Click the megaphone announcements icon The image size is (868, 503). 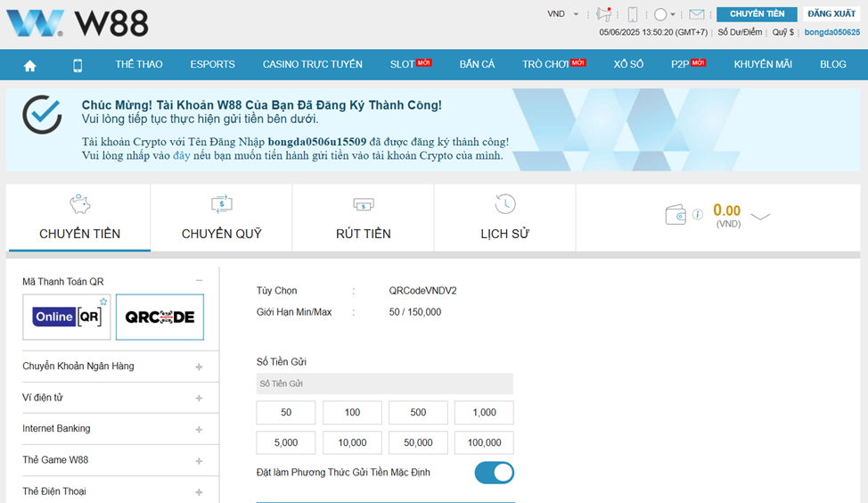(x=603, y=14)
